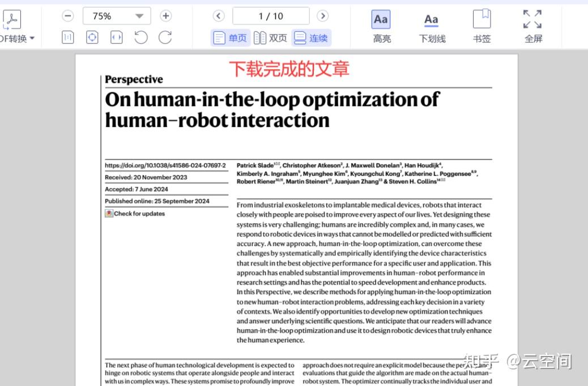Click Check for updates badge
588x386 pixels.
pos(135,214)
